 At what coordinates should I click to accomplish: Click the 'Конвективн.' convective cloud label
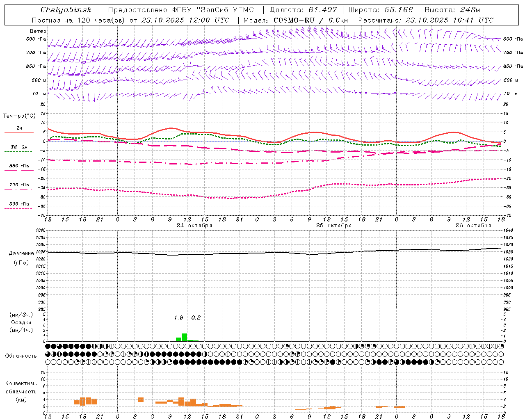coord(21,383)
